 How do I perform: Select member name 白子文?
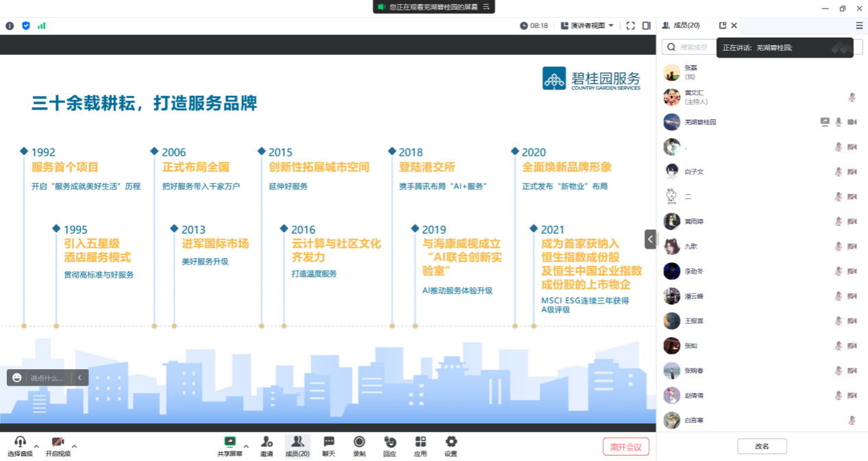(x=694, y=172)
